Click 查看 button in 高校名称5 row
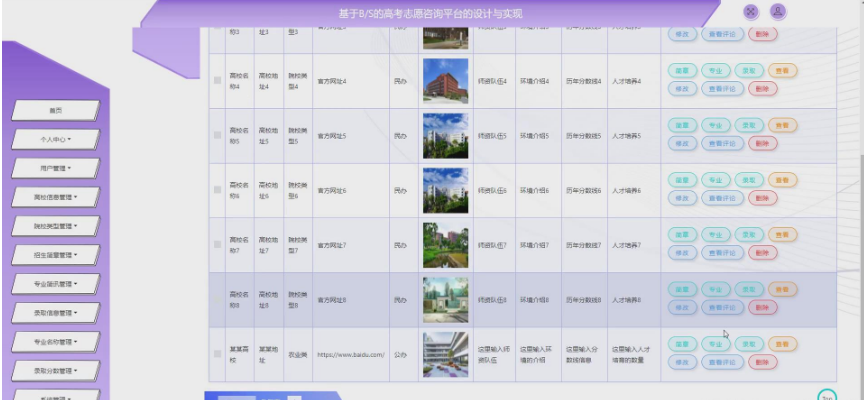The width and height of the screenshot is (864, 400). coord(782,125)
